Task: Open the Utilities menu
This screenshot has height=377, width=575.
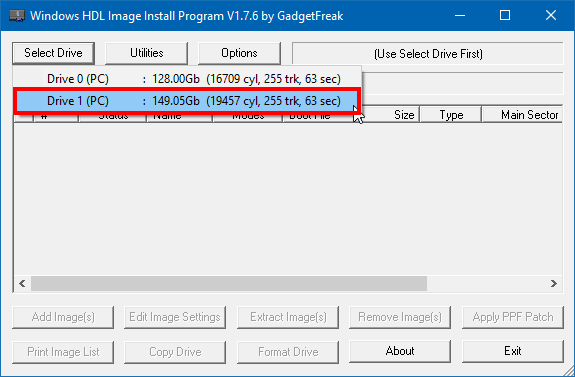Action: pyautogui.click(x=146, y=53)
